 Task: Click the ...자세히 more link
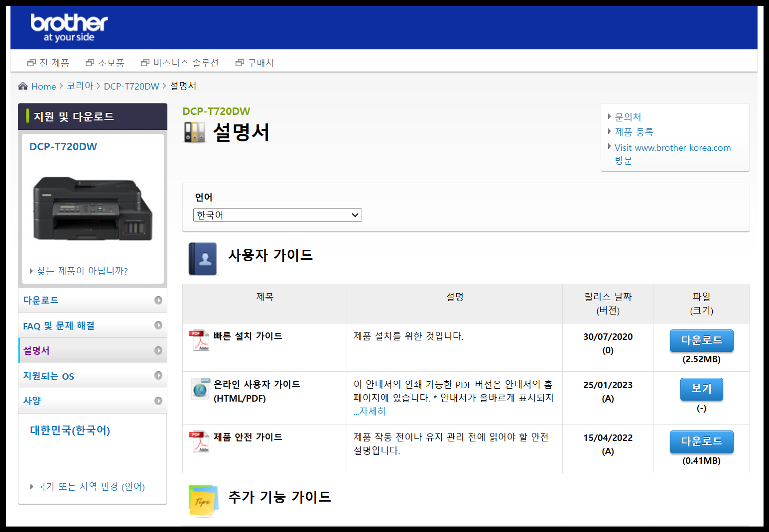370,411
